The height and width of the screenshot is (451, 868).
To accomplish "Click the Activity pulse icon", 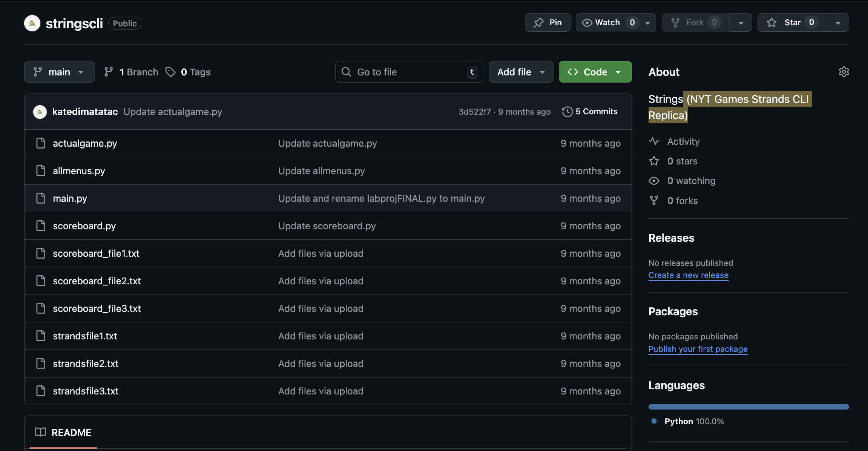I will pyautogui.click(x=654, y=141).
